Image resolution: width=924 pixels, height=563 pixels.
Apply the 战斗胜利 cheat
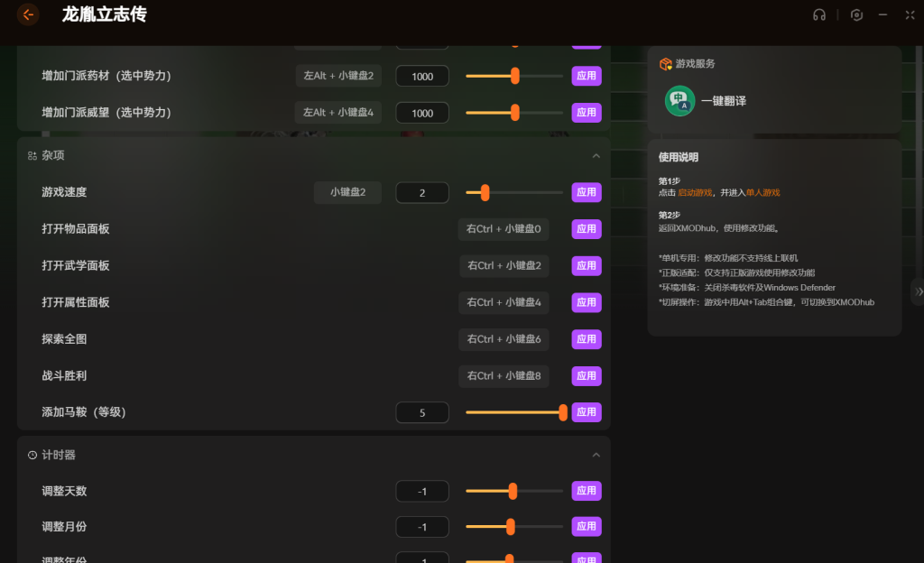[x=587, y=375]
